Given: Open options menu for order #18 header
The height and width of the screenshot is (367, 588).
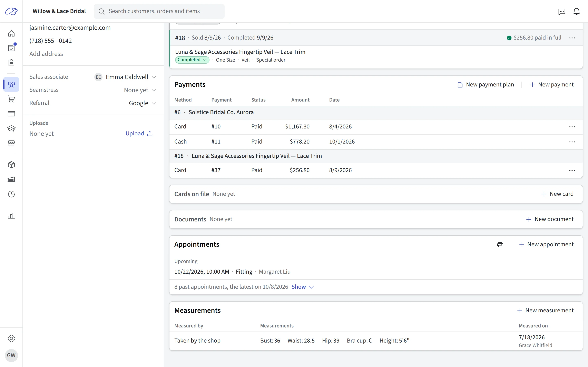Looking at the screenshot, I should pyautogui.click(x=572, y=38).
